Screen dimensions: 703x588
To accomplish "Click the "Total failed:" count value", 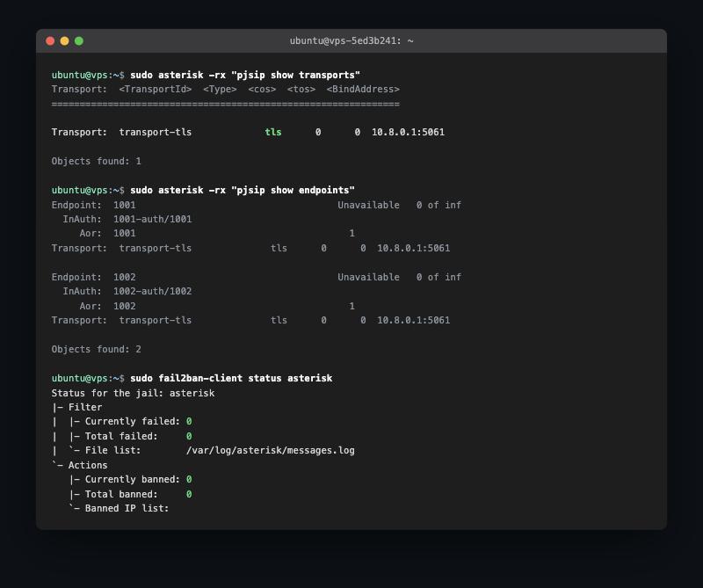I will [189, 436].
